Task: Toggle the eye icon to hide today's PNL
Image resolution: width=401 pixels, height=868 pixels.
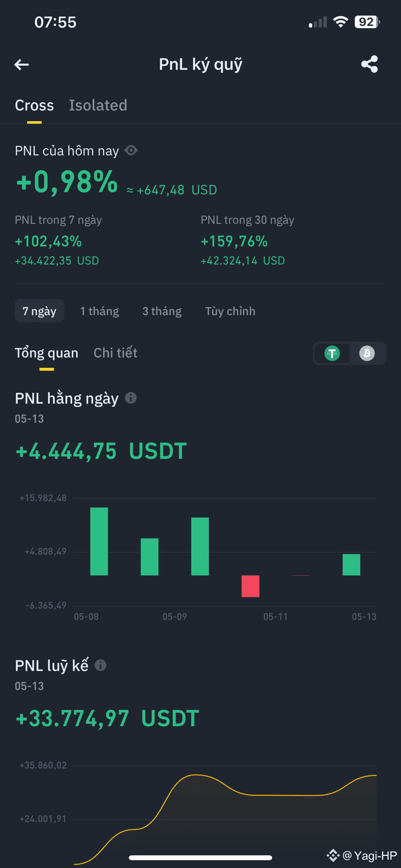Action: (x=131, y=151)
